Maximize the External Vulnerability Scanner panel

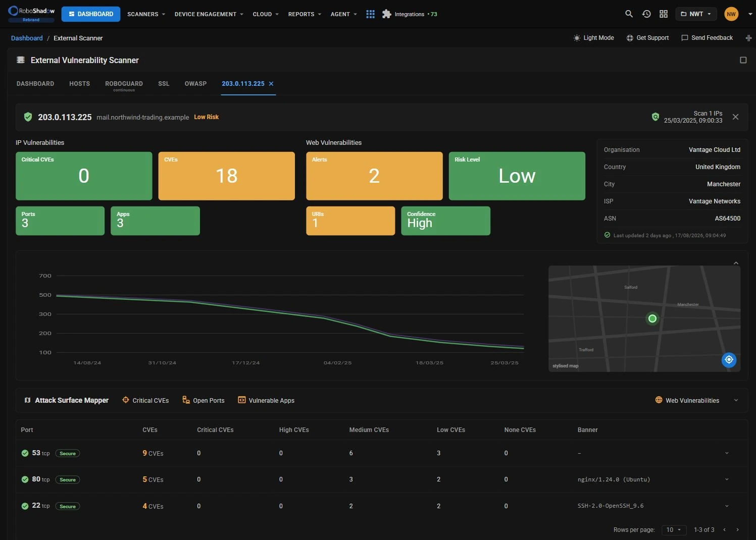743,60
